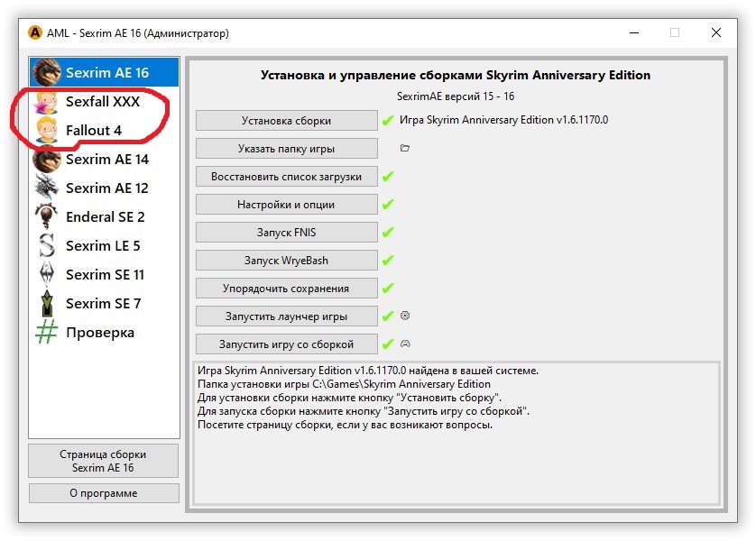This screenshot has width=756, height=541.
Task: Click the Sexrim AE 16 sidebar icon
Action: [x=46, y=72]
